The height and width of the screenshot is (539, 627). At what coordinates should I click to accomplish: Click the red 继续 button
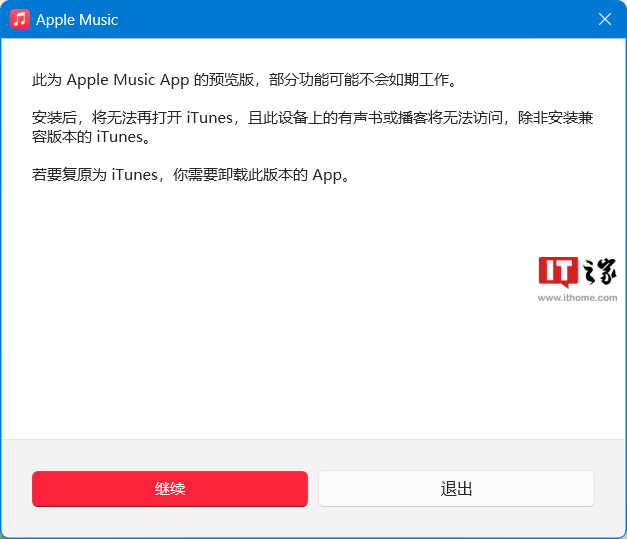click(x=170, y=489)
